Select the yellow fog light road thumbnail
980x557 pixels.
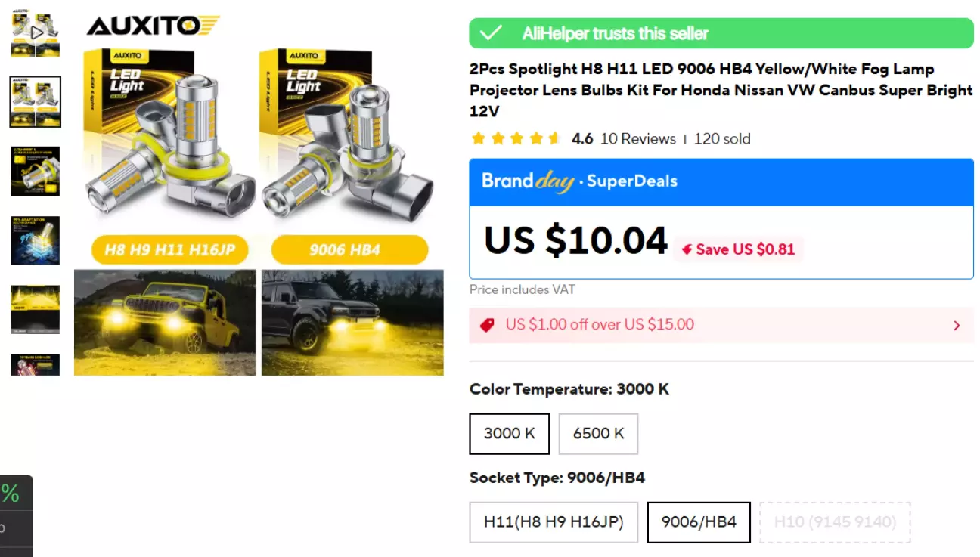pyautogui.click(x=36, y=309)
